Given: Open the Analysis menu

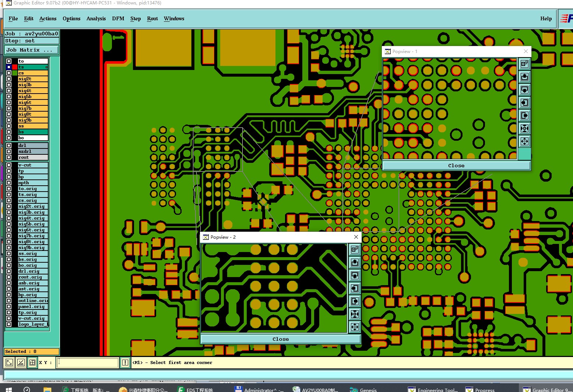Looking at the screenshot, I should [x=96, y=18].
